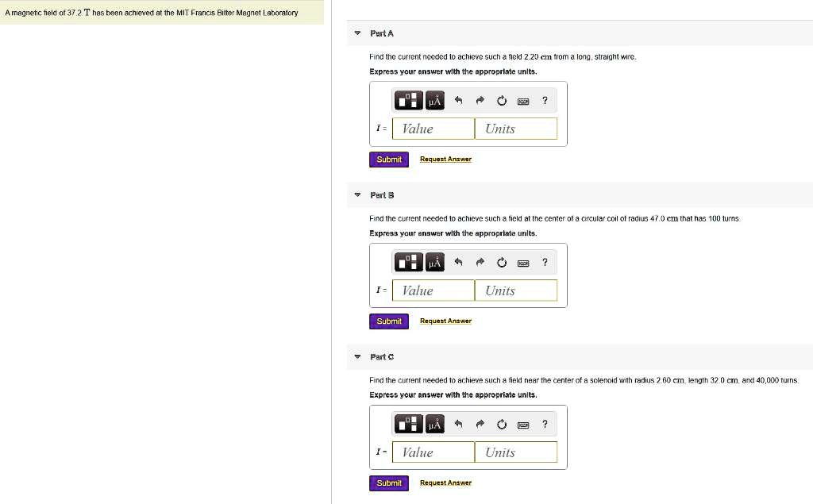This screenshot has width=813, height=504.
Task: Click the Units field in Part B
Action: pos(516,290)
